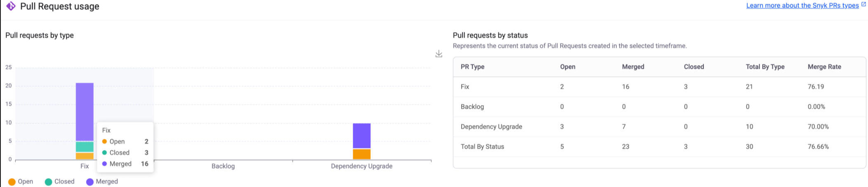Select the Dependency Upgrade table row
The height and width of the screenshot is (187, 868).
tap(491, 126)
